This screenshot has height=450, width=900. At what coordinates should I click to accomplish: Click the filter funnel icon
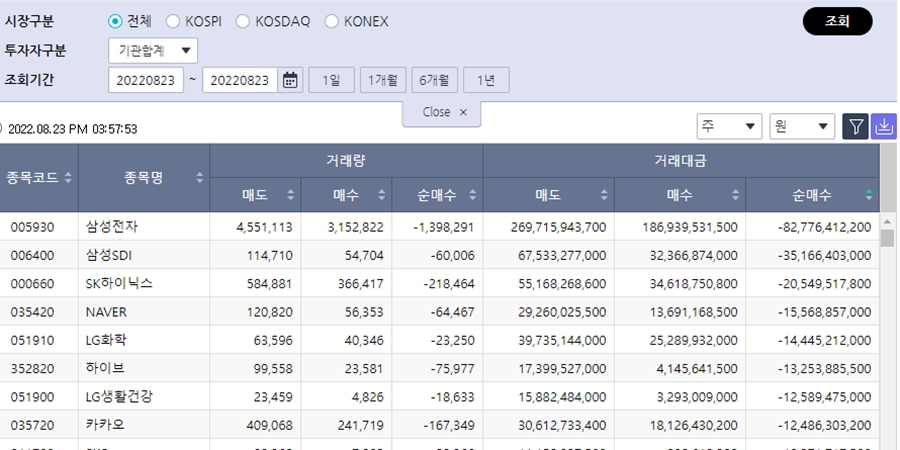[x=856, y=126]
